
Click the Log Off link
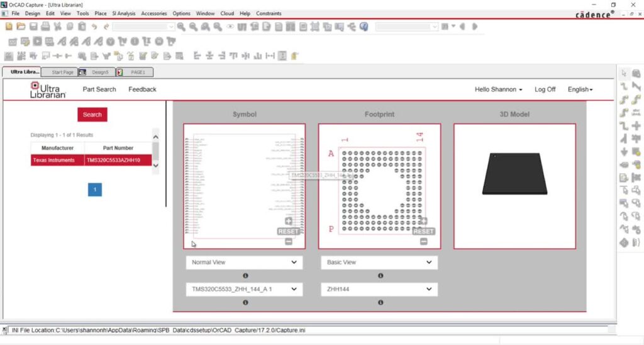[x=545, y=89]
